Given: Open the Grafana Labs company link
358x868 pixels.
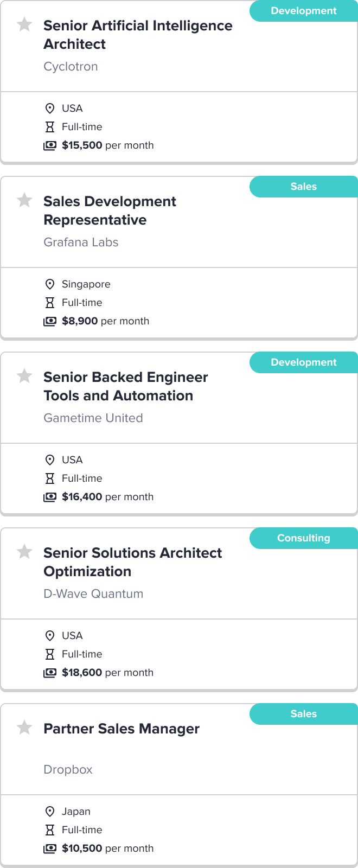Looking at the screenshot, I should 81,242.
